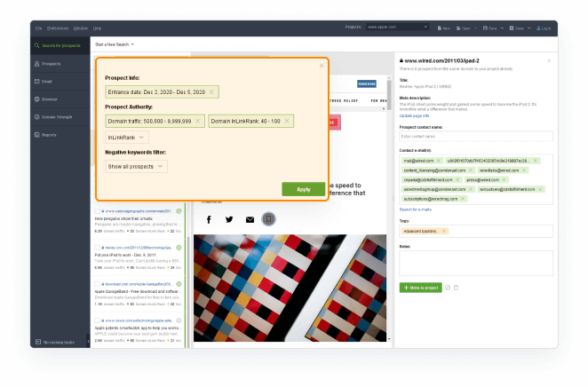
Task: Show the No running tasks panel
Action: (55, 342)
